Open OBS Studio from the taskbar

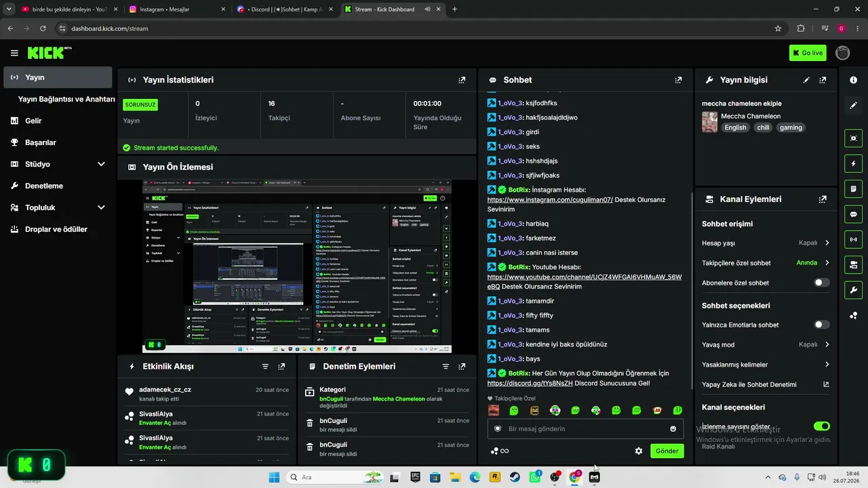pyautogui.click(x=555, y=477)
